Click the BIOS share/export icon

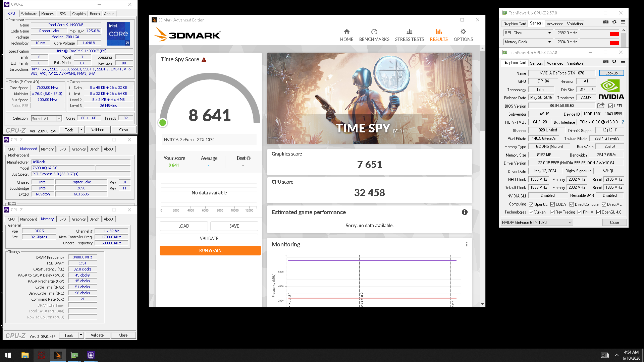pos(601,106)
